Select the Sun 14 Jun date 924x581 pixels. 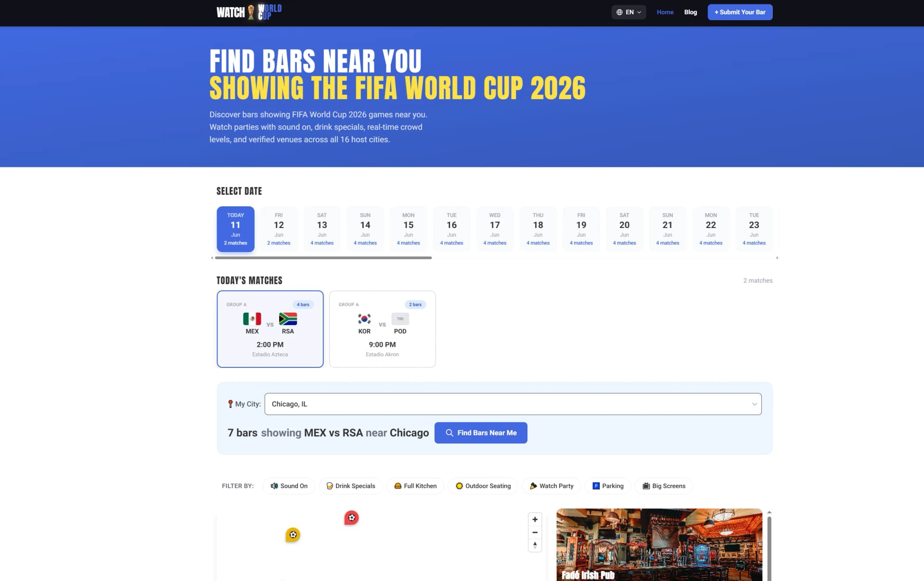coord(365,229)
